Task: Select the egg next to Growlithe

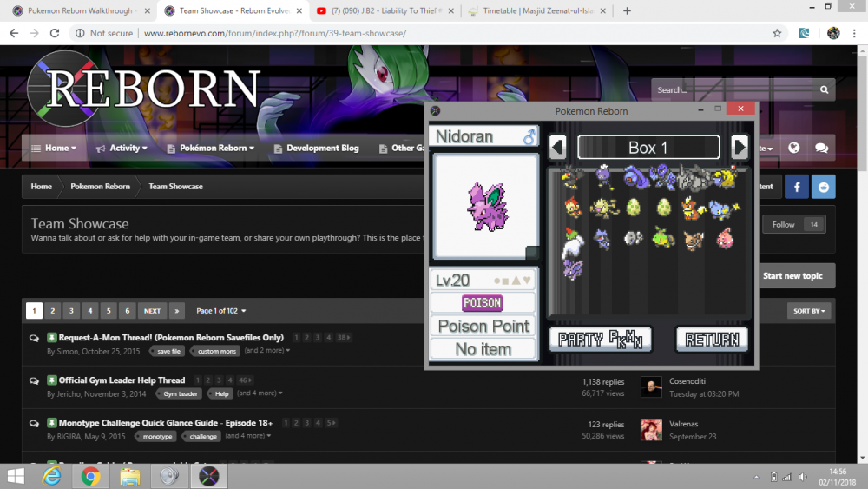Action: [664, 208]
